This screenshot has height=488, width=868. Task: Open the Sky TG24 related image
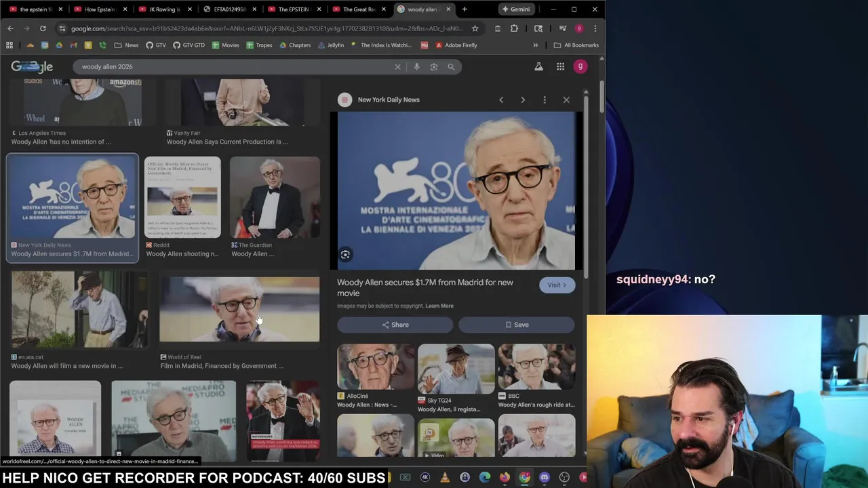click(456, 368)
